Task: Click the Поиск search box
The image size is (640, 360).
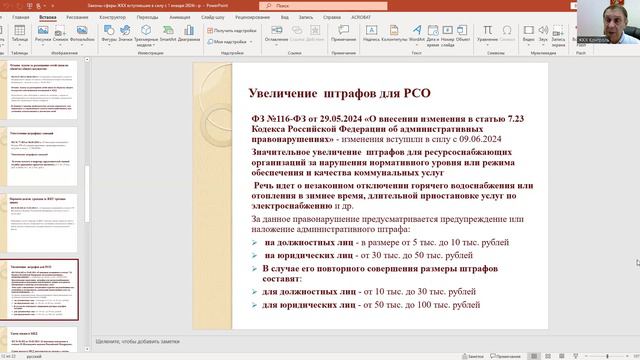Action: [x=323, y=6]
